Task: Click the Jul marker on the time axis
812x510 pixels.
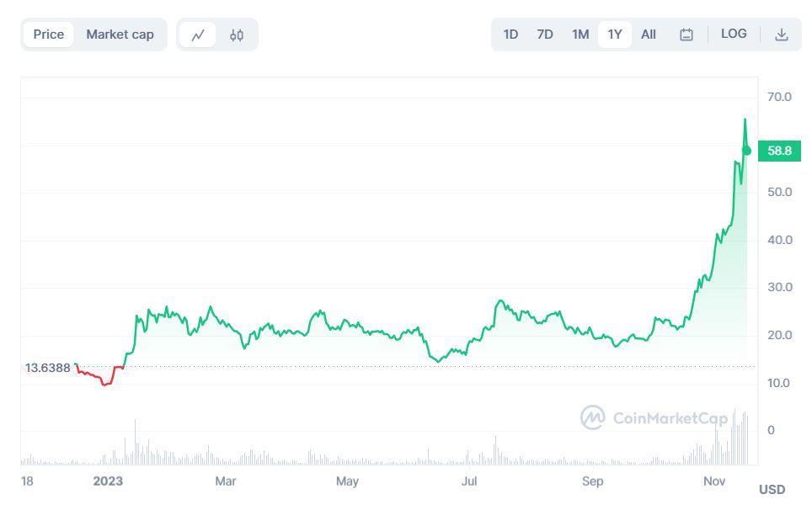Action: click(469, 481)
